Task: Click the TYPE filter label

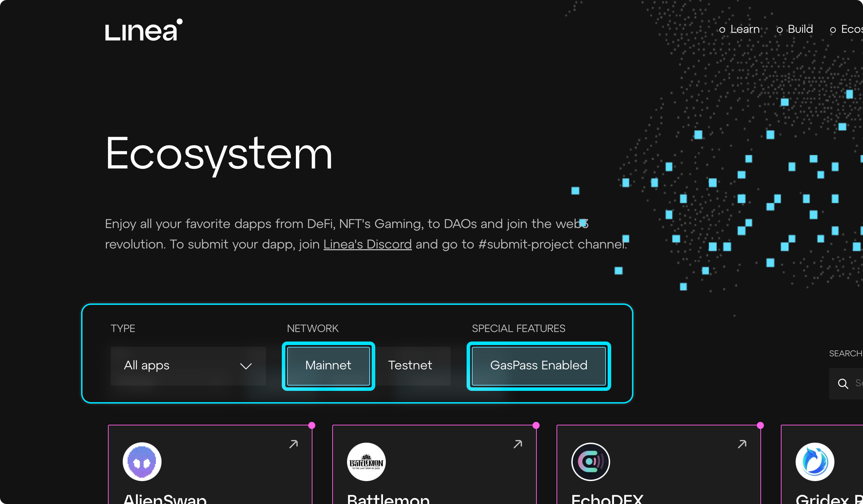Action: tap(123, 328)
